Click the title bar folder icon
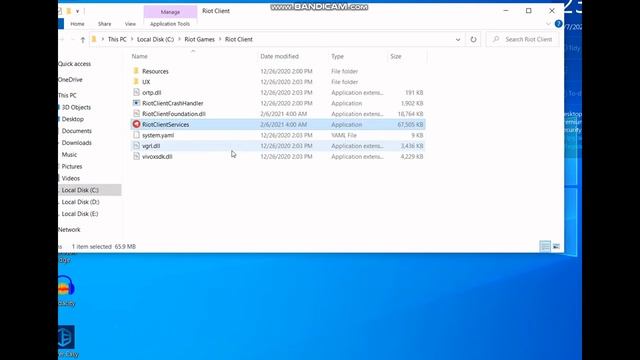The width and height of the screenshot is (640, 360). click(x=69, y=11)
